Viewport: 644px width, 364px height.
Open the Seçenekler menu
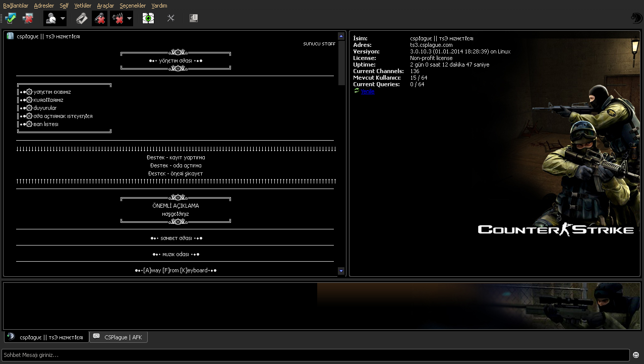point(133,6)
